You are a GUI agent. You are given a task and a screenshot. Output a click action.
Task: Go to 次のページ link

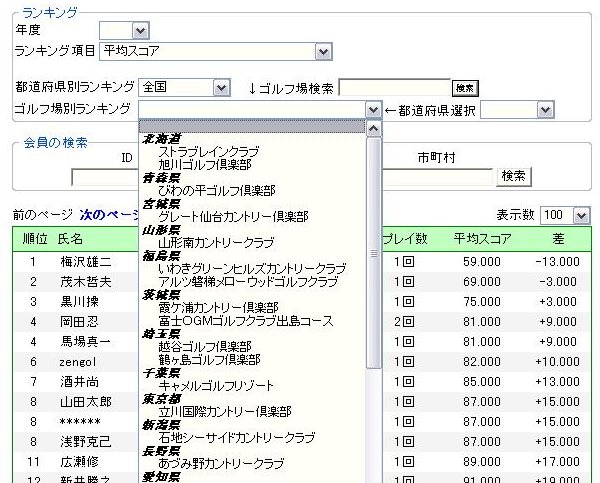(109, 215)
